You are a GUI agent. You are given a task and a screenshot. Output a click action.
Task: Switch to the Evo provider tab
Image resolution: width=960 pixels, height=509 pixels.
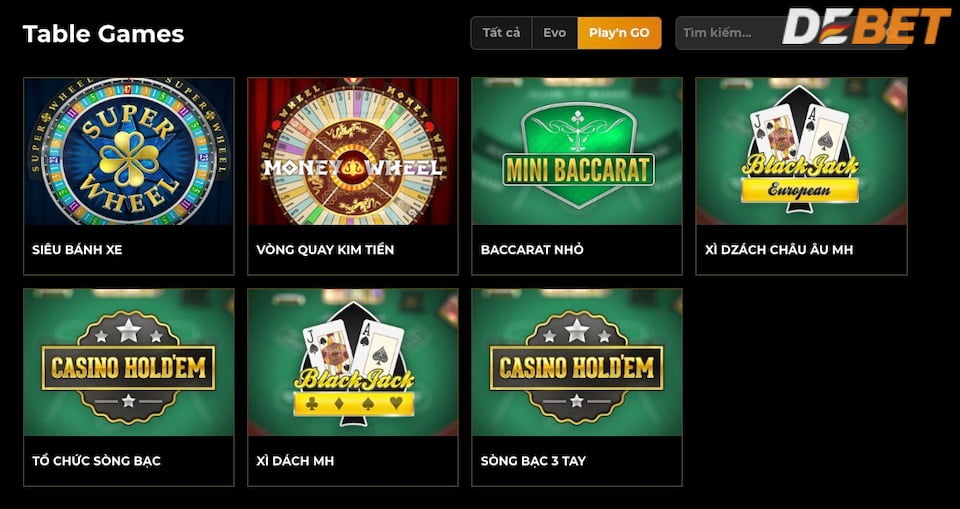[555, 33]
